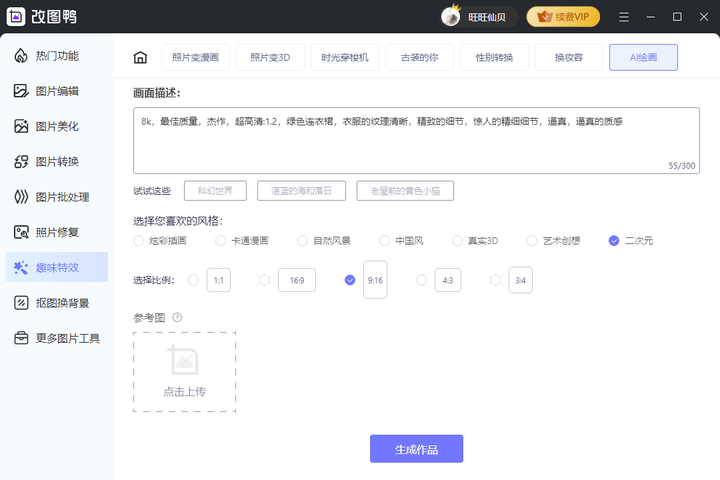Viewport: 720px width, 480px height.
Task: Click the 改图鸭 app logo icon
Action: (x=16, y=17)
